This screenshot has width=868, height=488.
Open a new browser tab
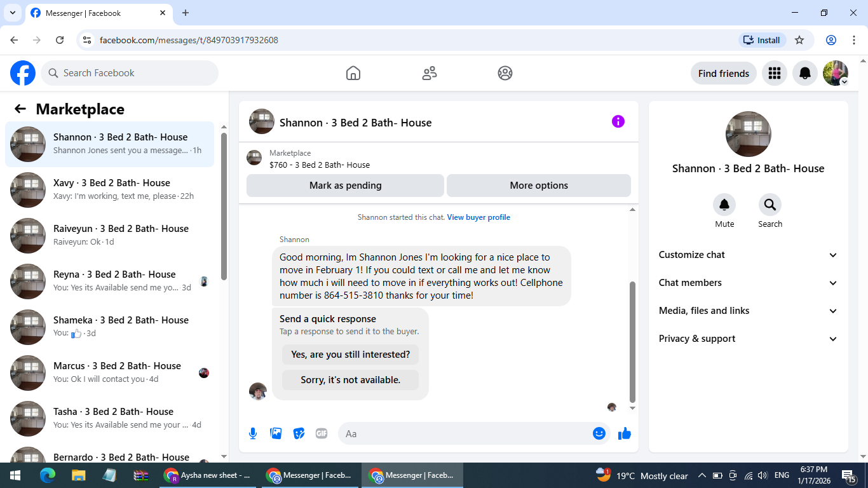pyautogui.click(x=186, y=13)
